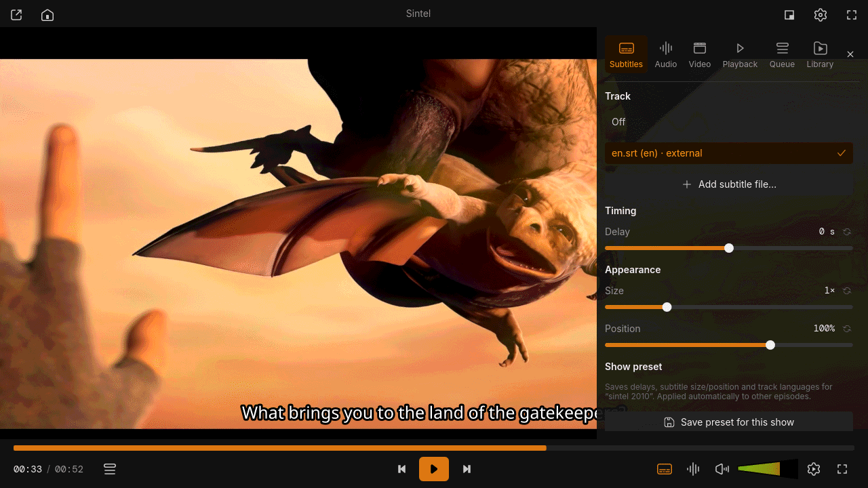Select the Off subtitle track

coord(729,122)
